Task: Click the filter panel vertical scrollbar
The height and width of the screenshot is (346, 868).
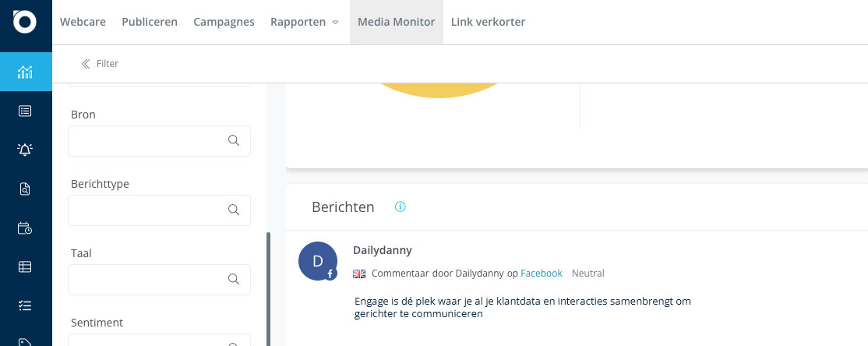Action: [x=269, y=289]
